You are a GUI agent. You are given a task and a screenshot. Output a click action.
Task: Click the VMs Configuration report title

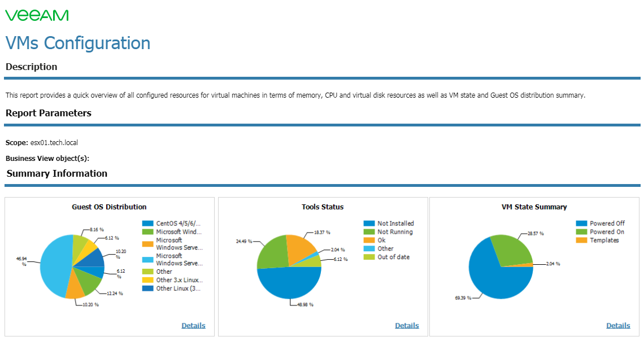click(x=78, y=43)
